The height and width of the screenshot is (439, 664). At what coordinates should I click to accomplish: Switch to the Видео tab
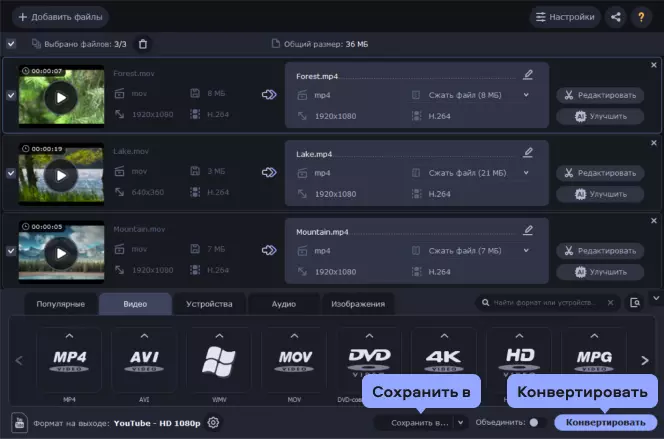(x=135, y=304)
